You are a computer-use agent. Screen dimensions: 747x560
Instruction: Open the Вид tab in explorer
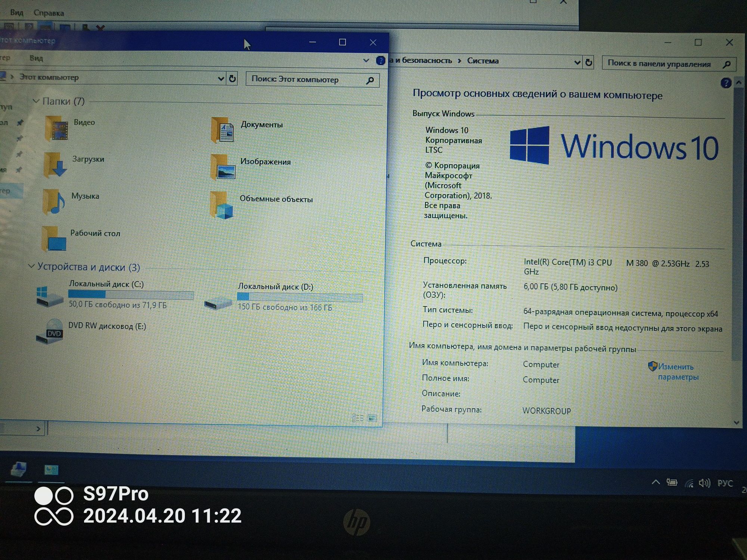pyautogui.click(x=36, y=58)
